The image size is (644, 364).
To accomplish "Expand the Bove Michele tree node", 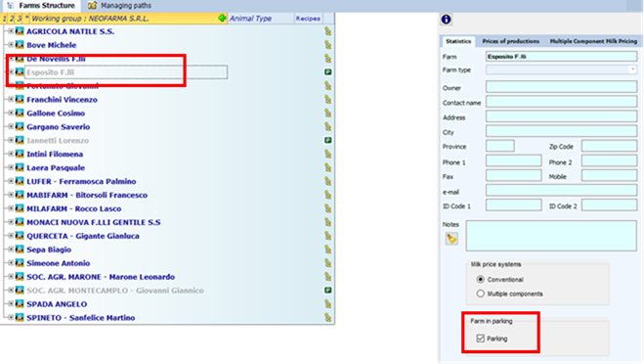I will click(11, 45).
